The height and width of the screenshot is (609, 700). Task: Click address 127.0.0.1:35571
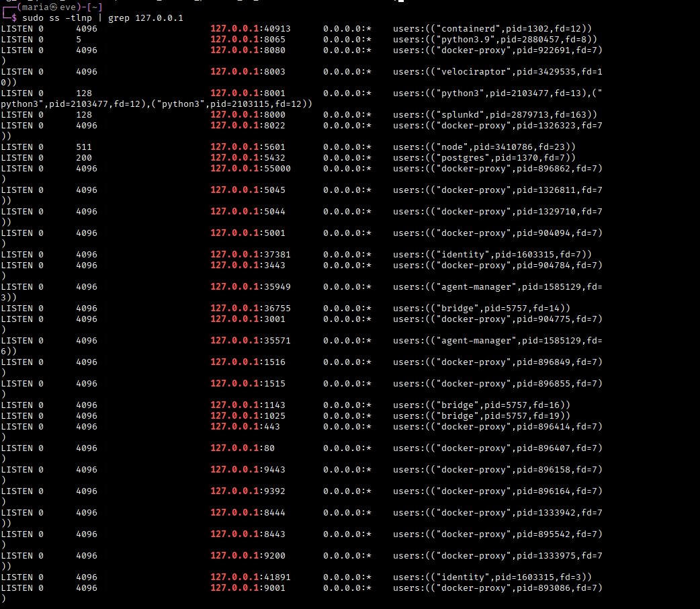click(251, 339)
